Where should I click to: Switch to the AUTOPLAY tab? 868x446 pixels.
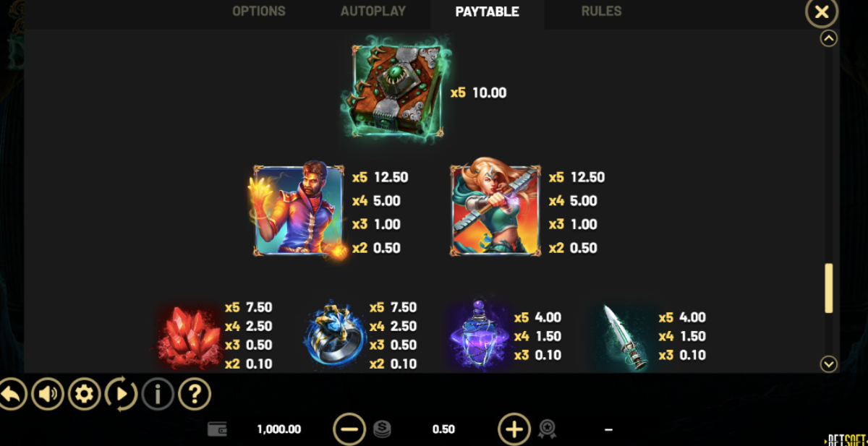tap(373, 12)
